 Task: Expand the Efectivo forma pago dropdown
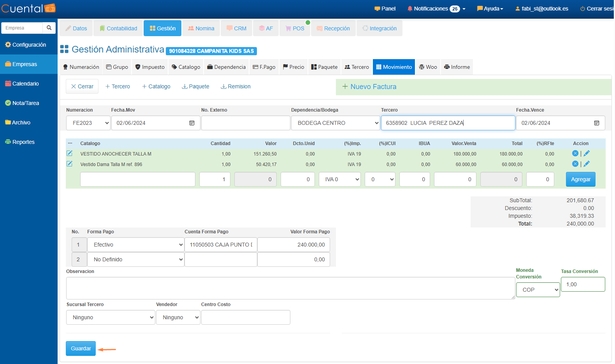pos(135,245)
